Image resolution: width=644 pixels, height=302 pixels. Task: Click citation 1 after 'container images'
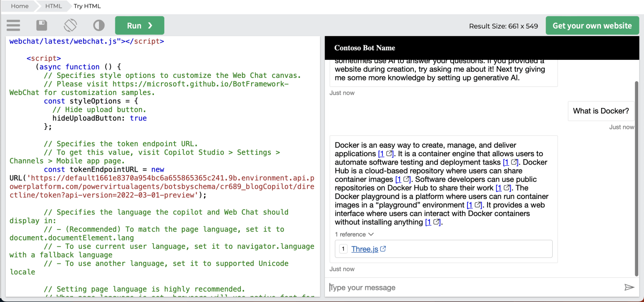[398, 179]
